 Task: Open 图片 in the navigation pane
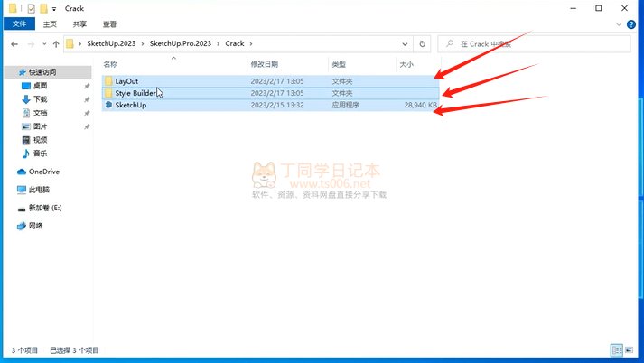point(41,126)
